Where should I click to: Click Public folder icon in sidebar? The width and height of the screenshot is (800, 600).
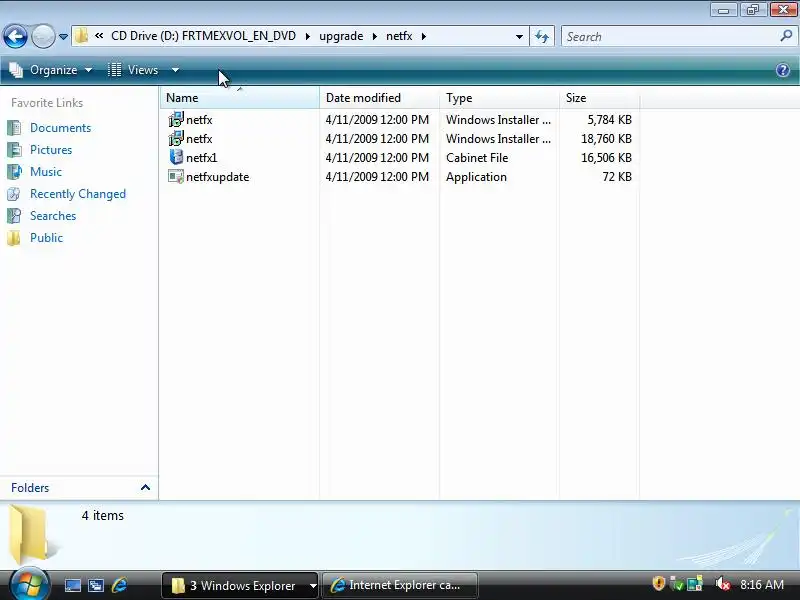tap(14, 238)
